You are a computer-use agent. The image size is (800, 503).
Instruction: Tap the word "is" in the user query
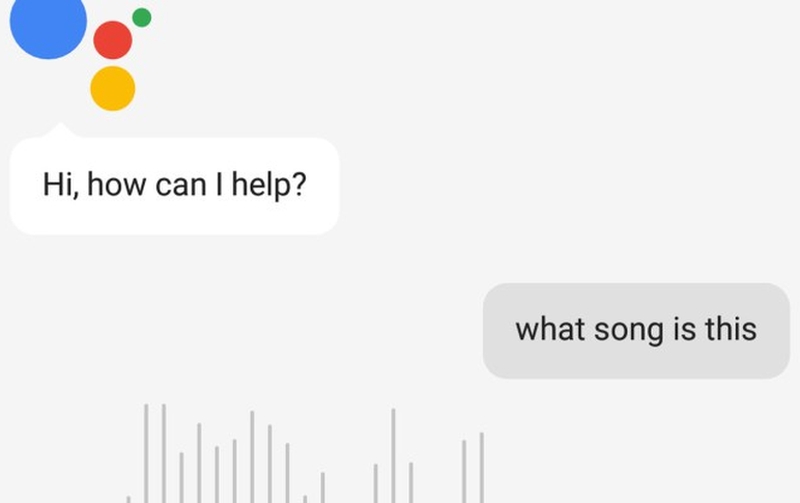[684, 330]
